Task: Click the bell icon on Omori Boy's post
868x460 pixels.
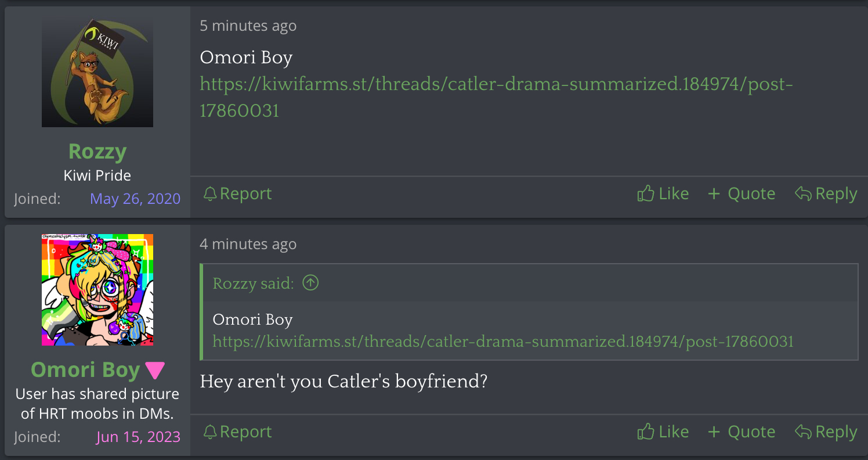Action: (209, 432)
